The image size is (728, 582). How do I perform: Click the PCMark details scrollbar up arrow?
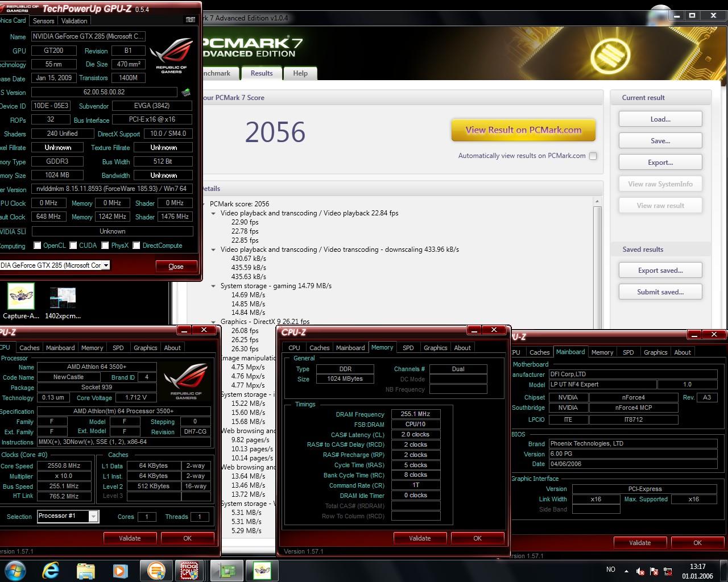click(x=597, y=202)
